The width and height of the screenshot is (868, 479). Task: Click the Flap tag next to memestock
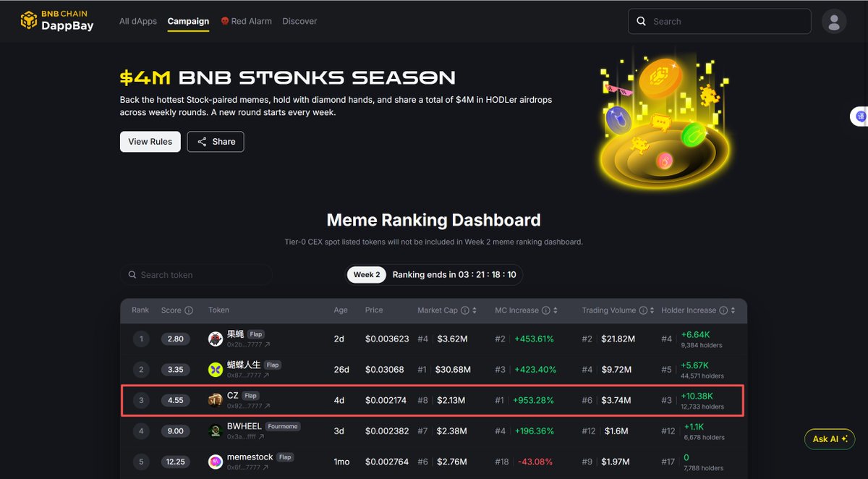(285, 457)
